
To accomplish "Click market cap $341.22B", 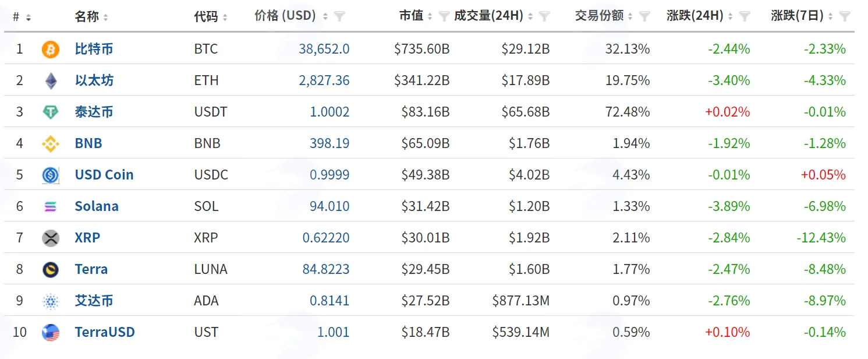I will point(421,80).
